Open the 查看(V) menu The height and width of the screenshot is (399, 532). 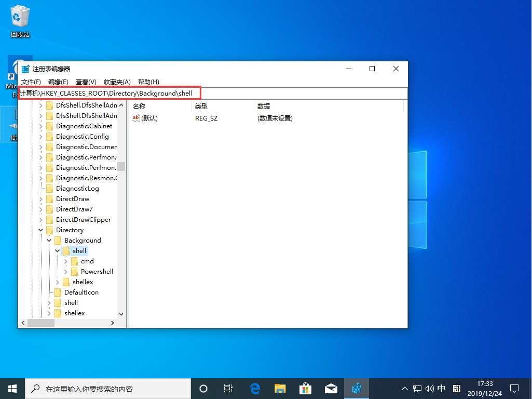(86, 82)
